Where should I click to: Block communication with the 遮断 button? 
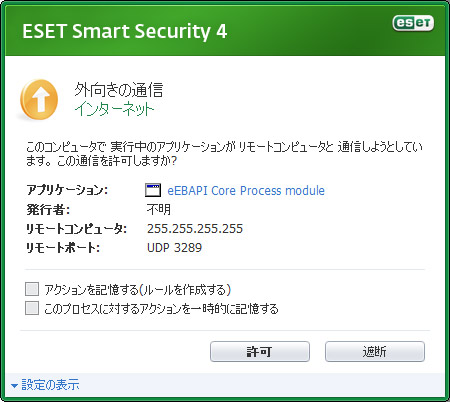click(x=375, y=351)
